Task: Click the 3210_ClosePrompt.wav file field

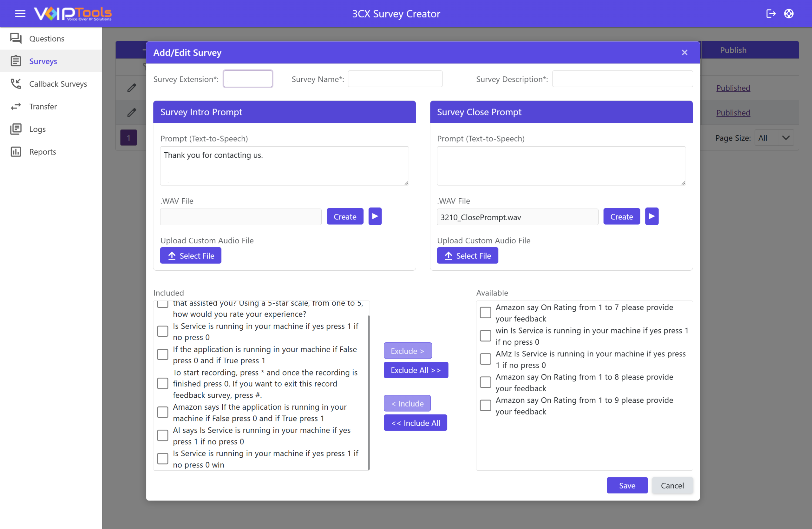Action: (518, 217)
